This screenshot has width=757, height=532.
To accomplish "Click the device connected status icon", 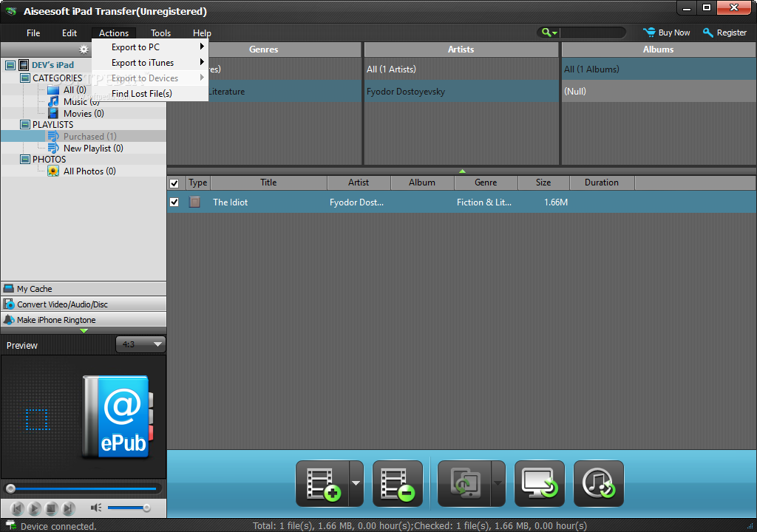I will [10, 525].
